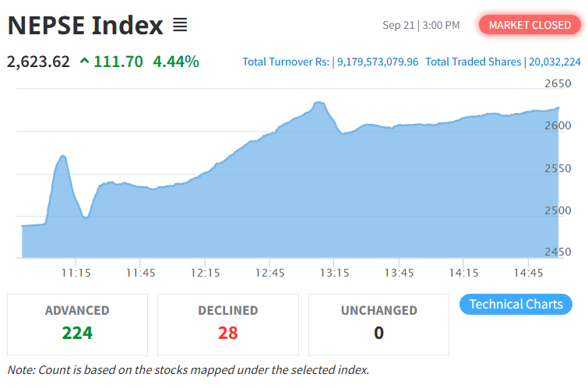Click the Total Turnover Rs value
Image resolution: width=588 pixels, height=388 pixels.
378,62
